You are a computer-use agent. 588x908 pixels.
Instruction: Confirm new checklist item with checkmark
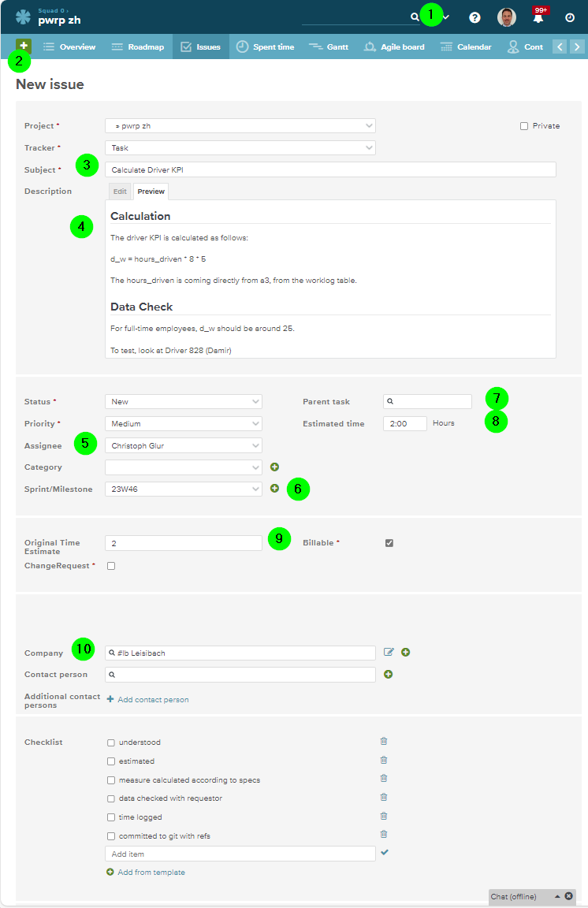385,852
